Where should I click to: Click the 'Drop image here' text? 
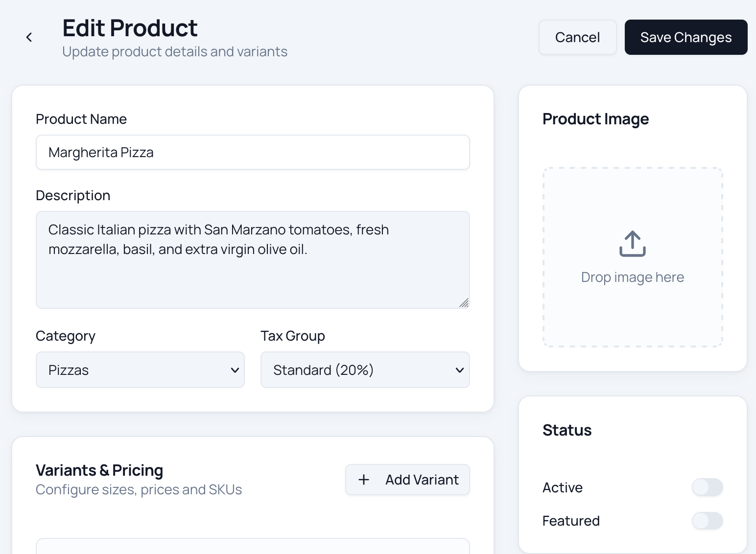(632, 277)
